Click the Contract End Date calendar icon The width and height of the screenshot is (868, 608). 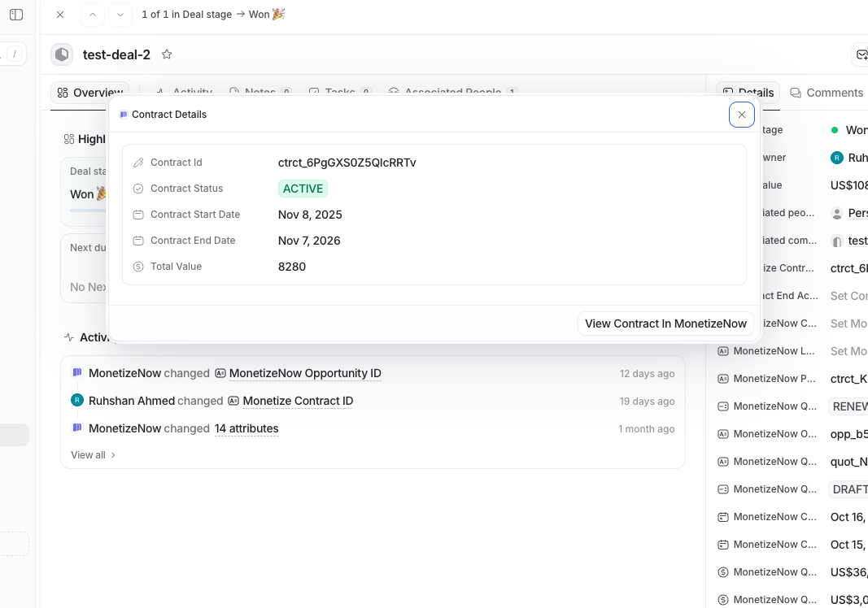pyautogui.click(x=138, y=241)
